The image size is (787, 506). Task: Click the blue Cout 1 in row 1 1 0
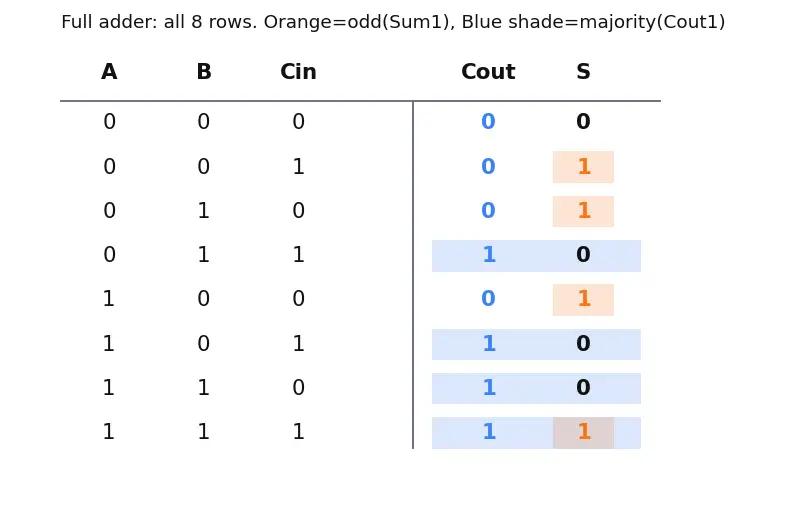489,388
